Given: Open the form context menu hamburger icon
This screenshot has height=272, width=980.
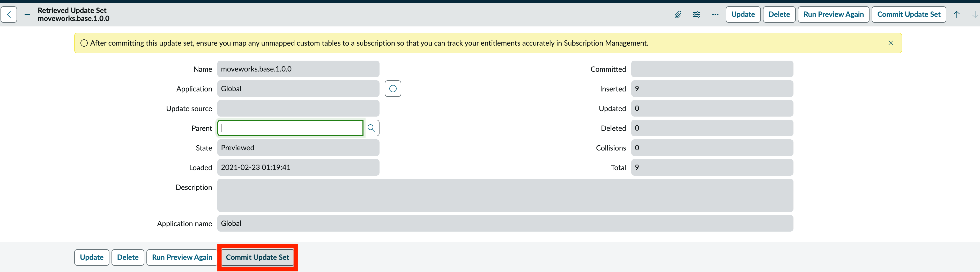Looking at the screenshot, I should pos(27,15).
